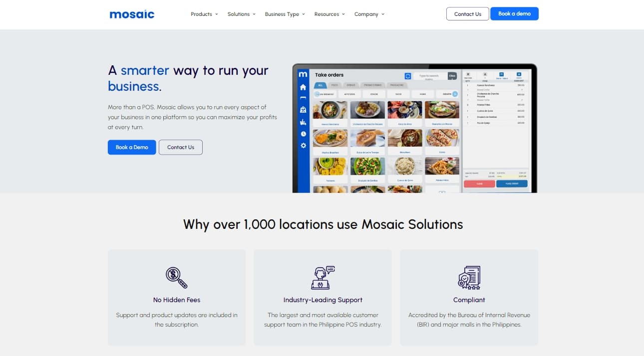644x356 pixels.
Task: Click the headset Industry-Leading Support icon
Action: tap(322, 278)
